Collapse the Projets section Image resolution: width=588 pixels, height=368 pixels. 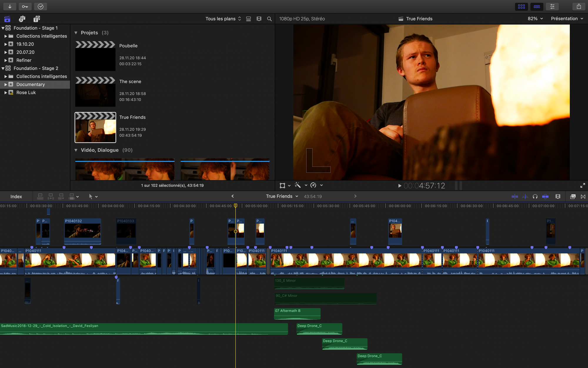coord(76,33)
